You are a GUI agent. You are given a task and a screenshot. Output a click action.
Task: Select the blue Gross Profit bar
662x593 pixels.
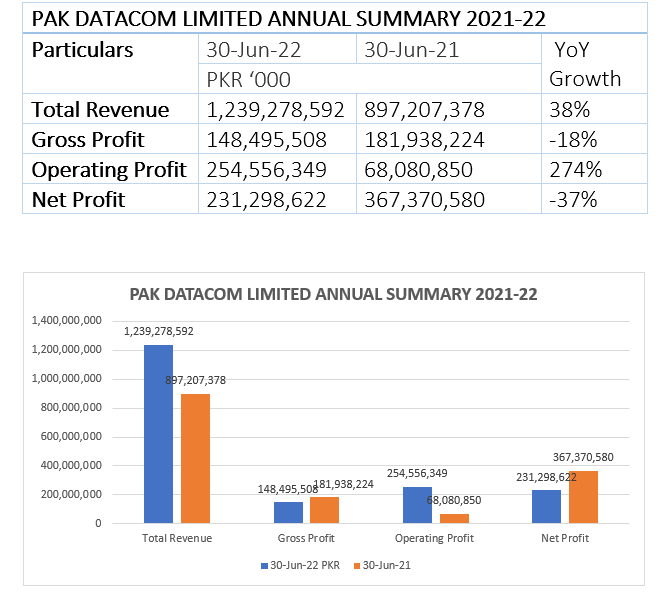288,512
